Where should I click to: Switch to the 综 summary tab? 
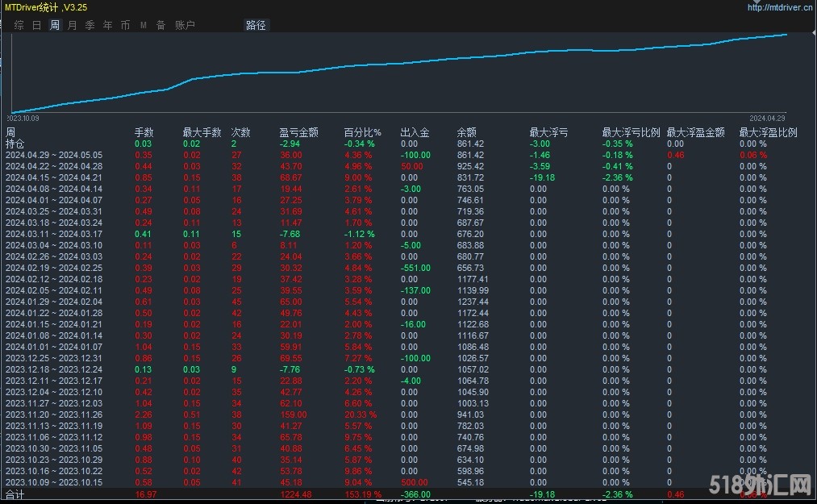tap(19, 25)
